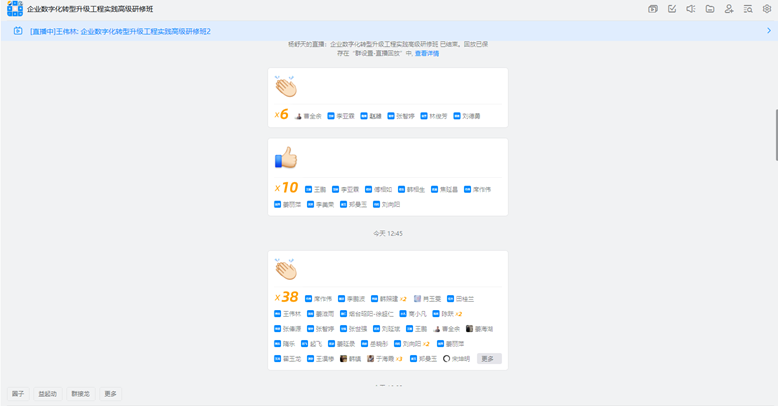Click the live broadcast icon in banner
Viewport: 778px width, 406px height.
coord(18,31)
